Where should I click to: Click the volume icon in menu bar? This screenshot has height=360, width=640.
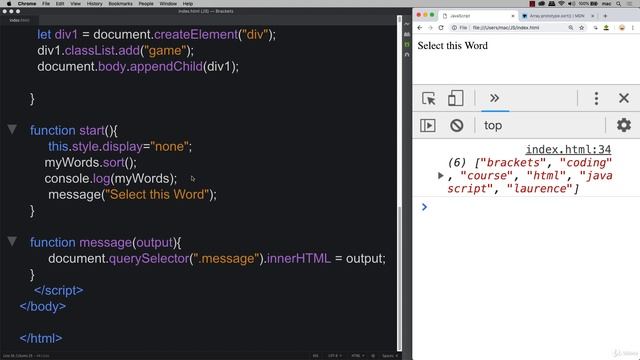tap(571, 4)
